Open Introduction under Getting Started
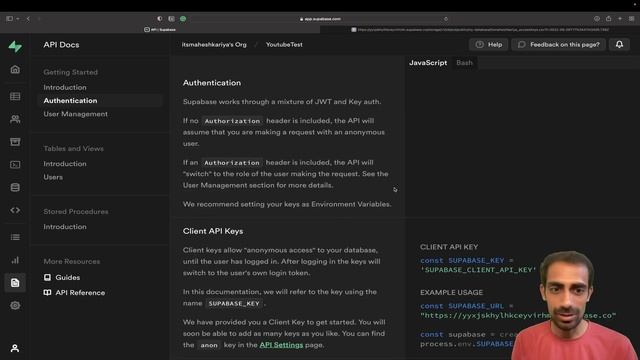This screenshot has height=360, width=640. coord(65,87)
